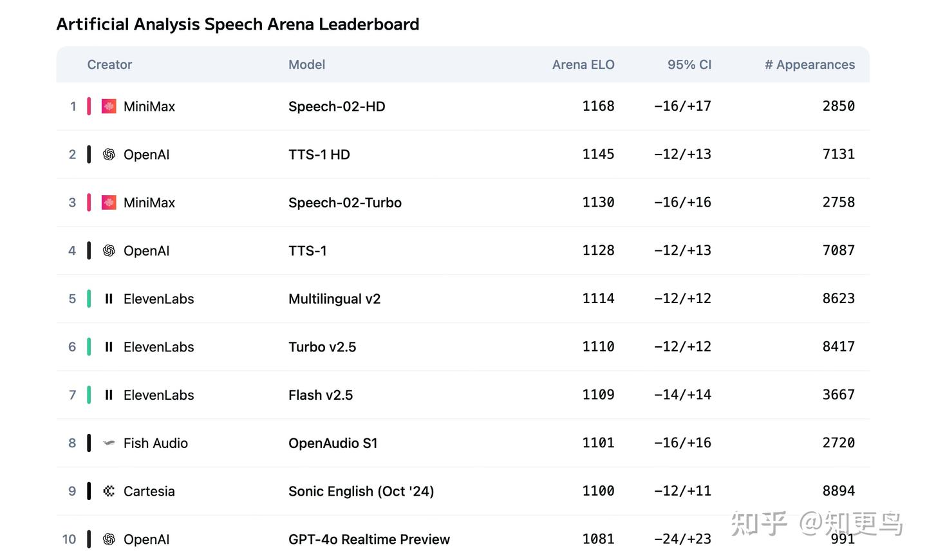Viewport: 927px width, 560px height.
Task: Open the TTS-1 HD model entry
Action: tap(319, 154)
